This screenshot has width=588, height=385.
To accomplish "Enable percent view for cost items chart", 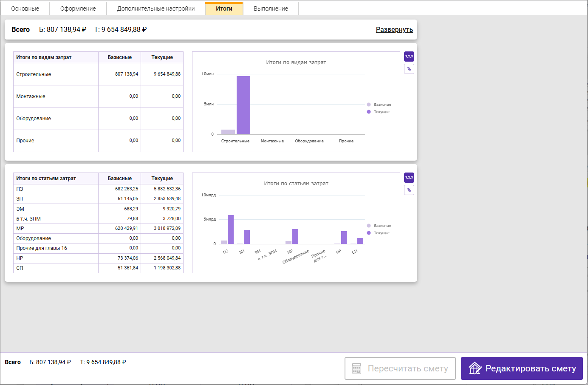I will coord(409,190).
